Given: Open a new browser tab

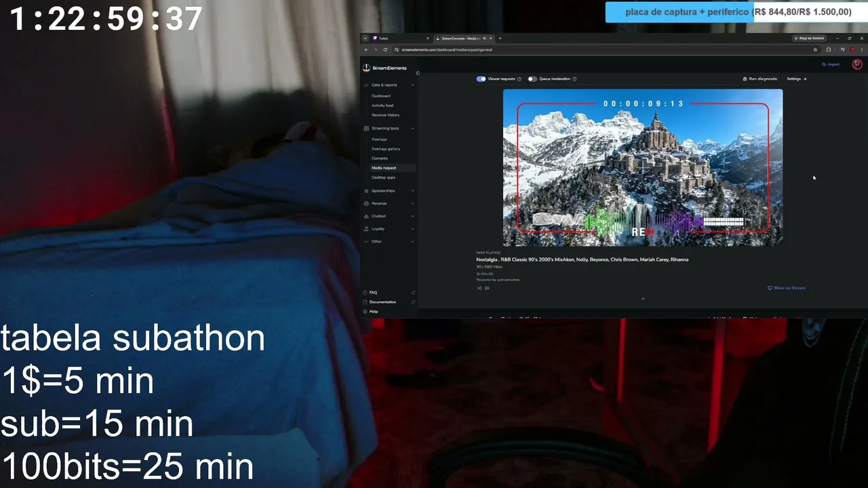Looking at the screenshot, I should pyautogui.click(x=500, y=38).
